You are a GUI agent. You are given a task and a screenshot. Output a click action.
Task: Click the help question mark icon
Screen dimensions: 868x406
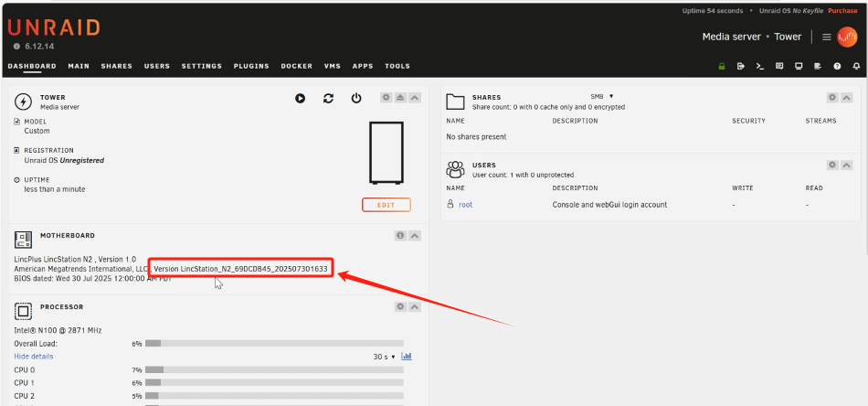coord(837,66)
